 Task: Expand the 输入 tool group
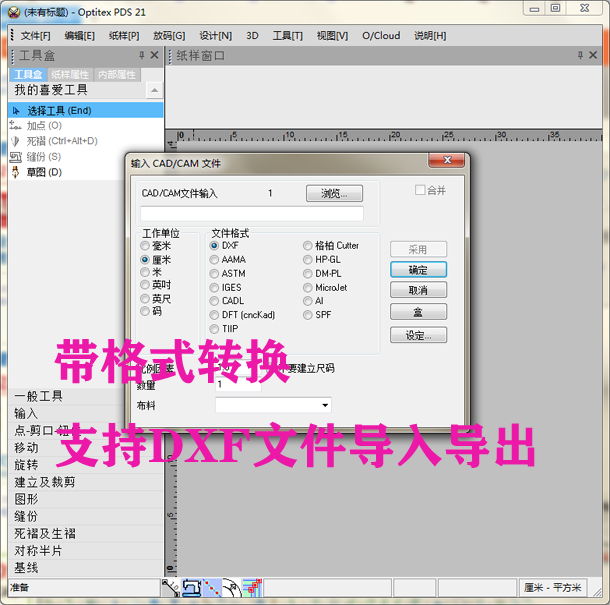click(66, 414)
